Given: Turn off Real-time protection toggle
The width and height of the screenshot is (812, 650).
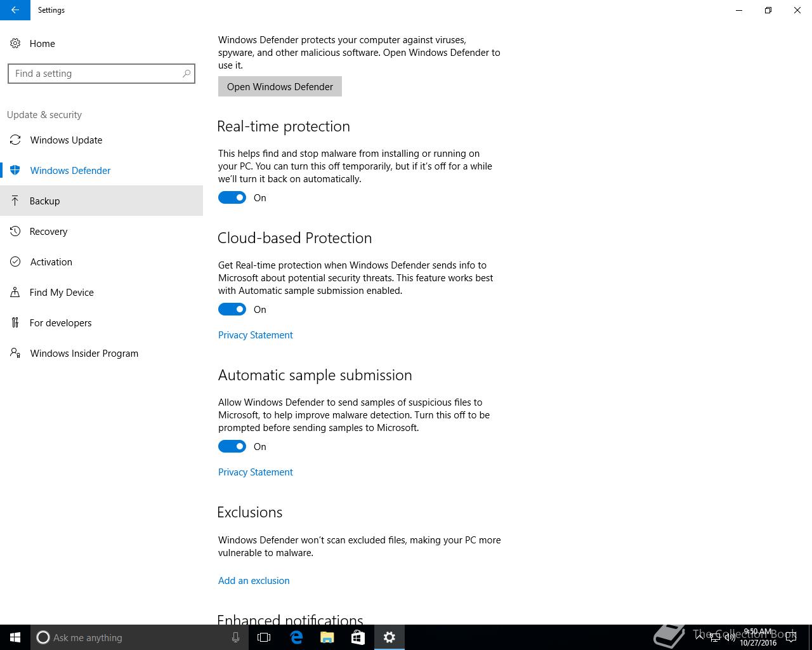Looking at the screenshot, I should click(232, 197).
